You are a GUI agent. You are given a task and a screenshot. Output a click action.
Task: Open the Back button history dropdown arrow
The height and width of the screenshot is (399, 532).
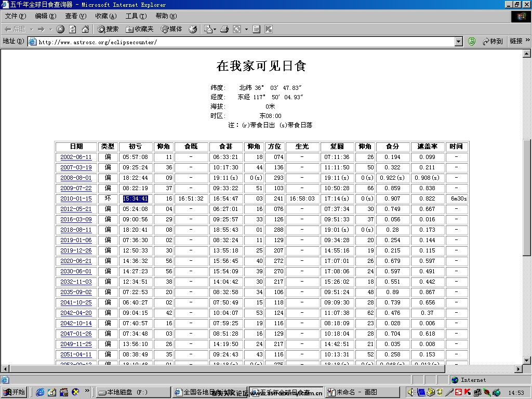pos(32,29)
